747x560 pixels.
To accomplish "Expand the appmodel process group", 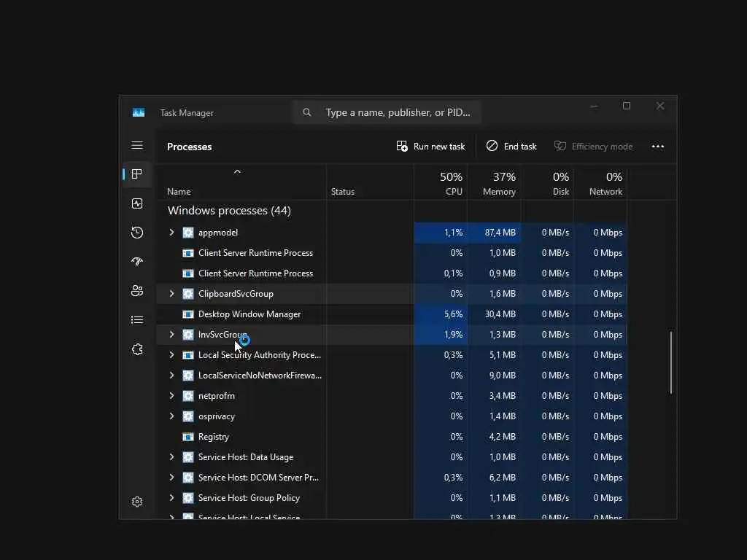I will (172, 233).
